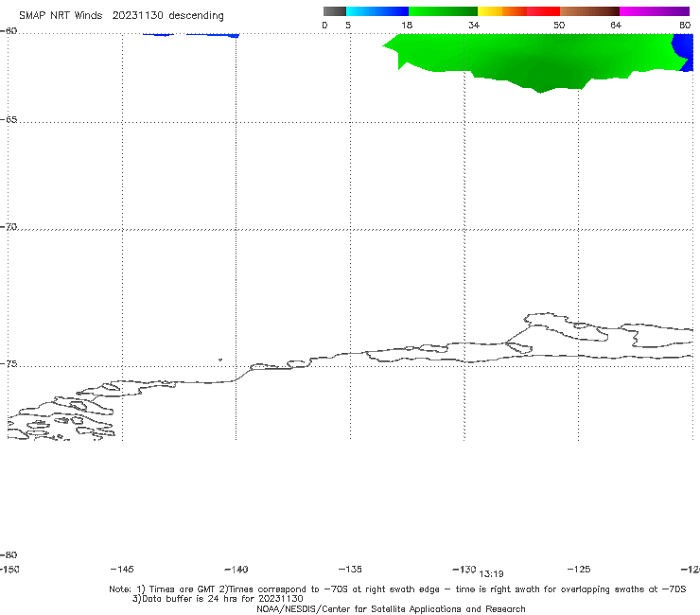
Task: Click the note line about times being GMT
Action: 397,589
